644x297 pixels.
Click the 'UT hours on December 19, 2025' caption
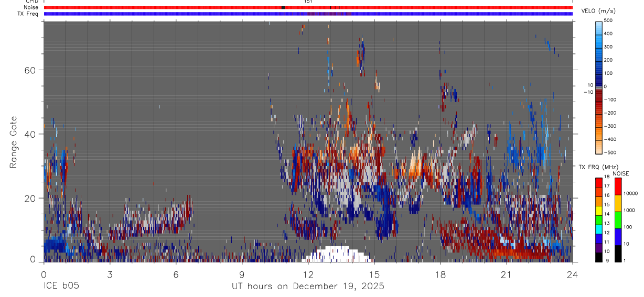308,287
